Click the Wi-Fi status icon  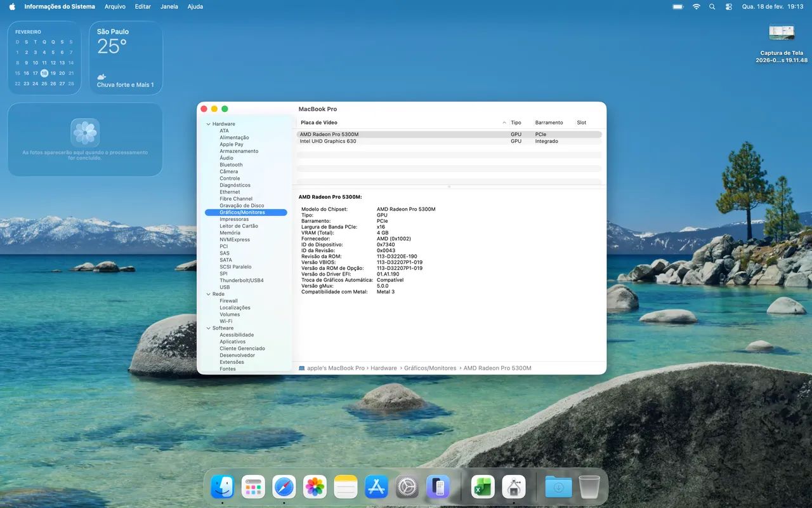coord(696,6)
